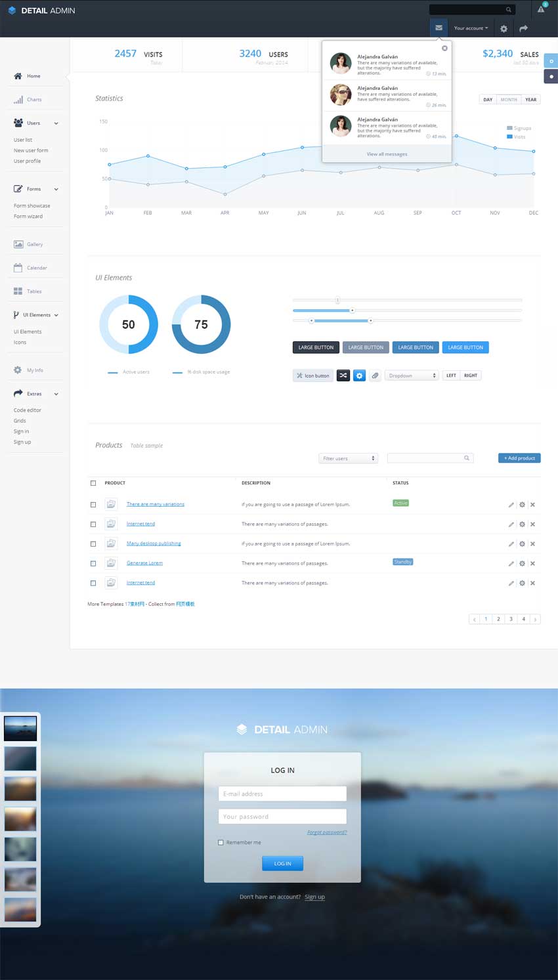
Task: Toggle the Remember me checkbox
Action: pyautogui.click(x=221, y=842)
